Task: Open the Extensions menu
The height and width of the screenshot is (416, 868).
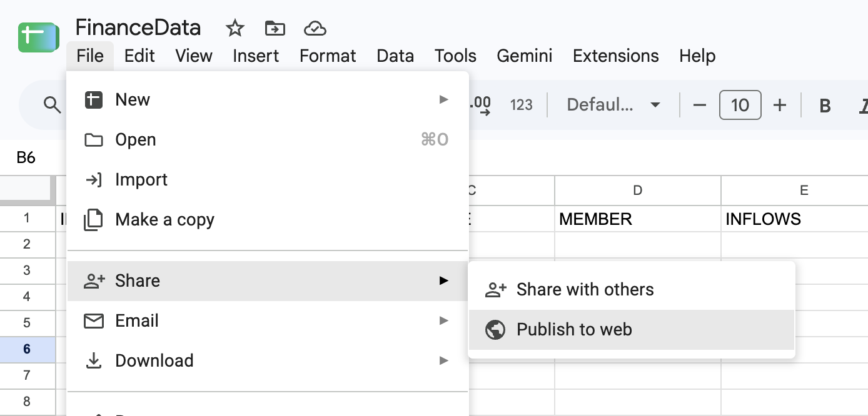Action: (616, 56)
